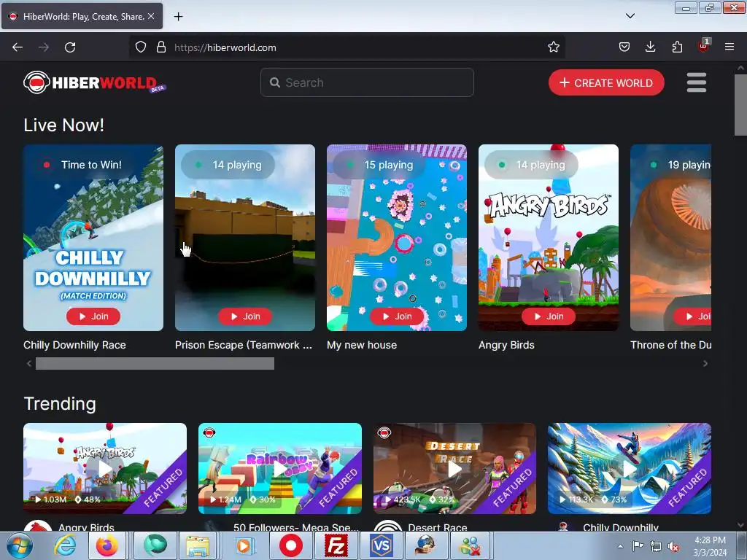
Task: Play the Desert Race trending thumbnail
Action: coord(454,469)
